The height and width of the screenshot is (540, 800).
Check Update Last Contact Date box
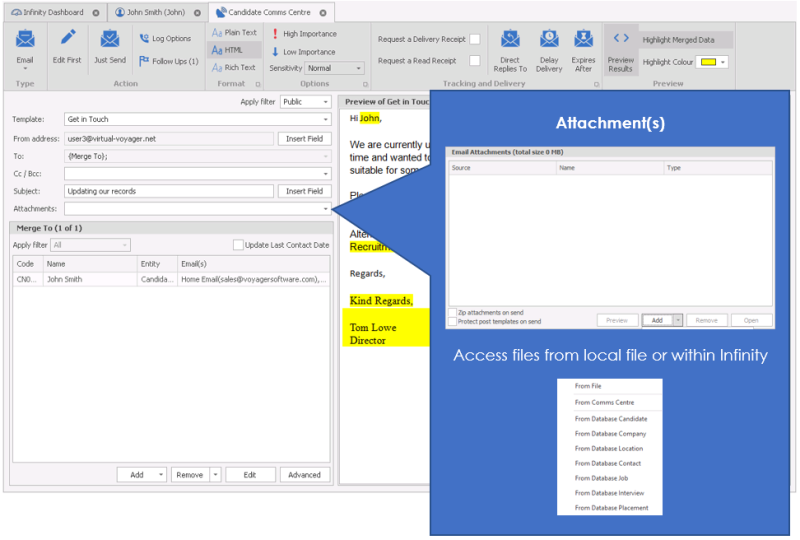pos(238,245)
